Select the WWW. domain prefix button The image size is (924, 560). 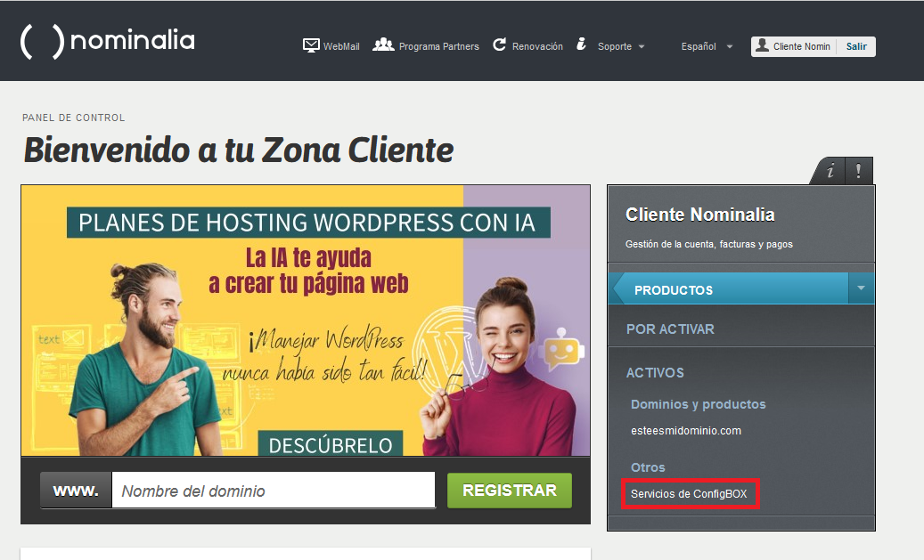click(75, 490)
